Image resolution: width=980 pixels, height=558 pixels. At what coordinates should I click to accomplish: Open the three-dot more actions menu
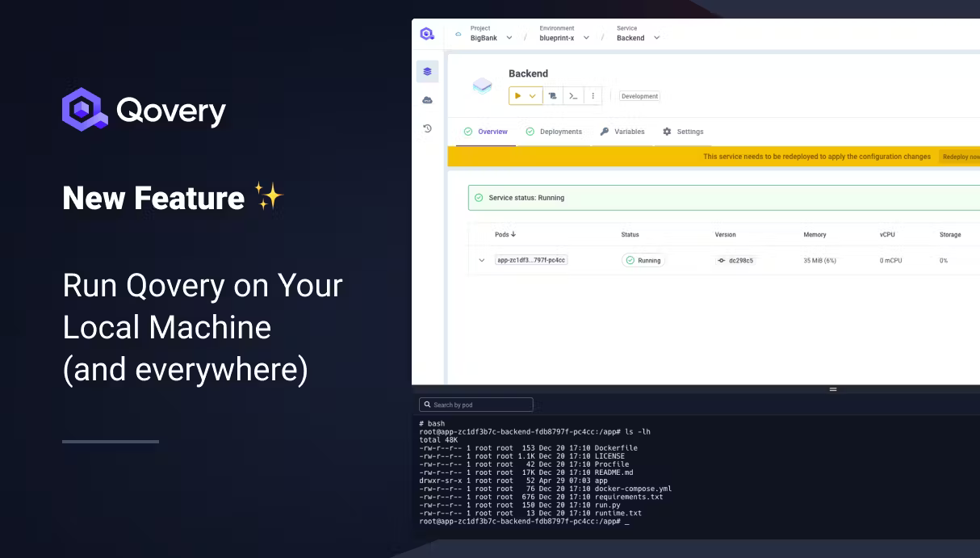tap(593, 95)
